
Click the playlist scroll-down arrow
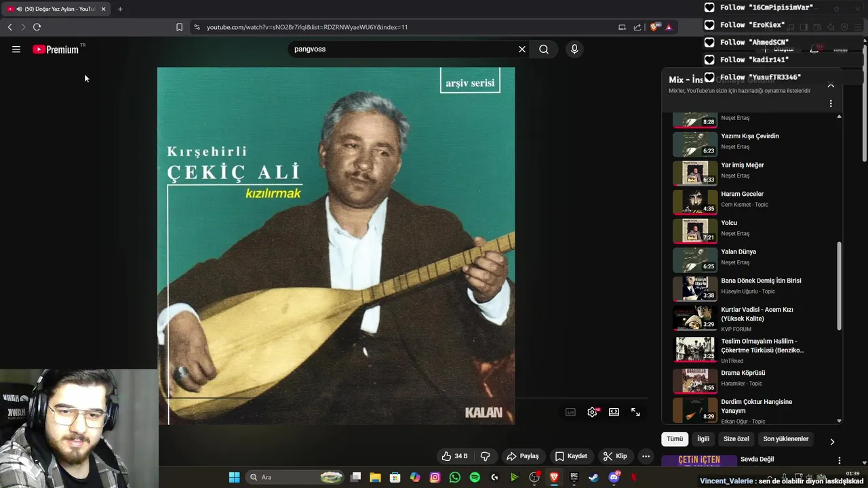[x=840, y=421]
